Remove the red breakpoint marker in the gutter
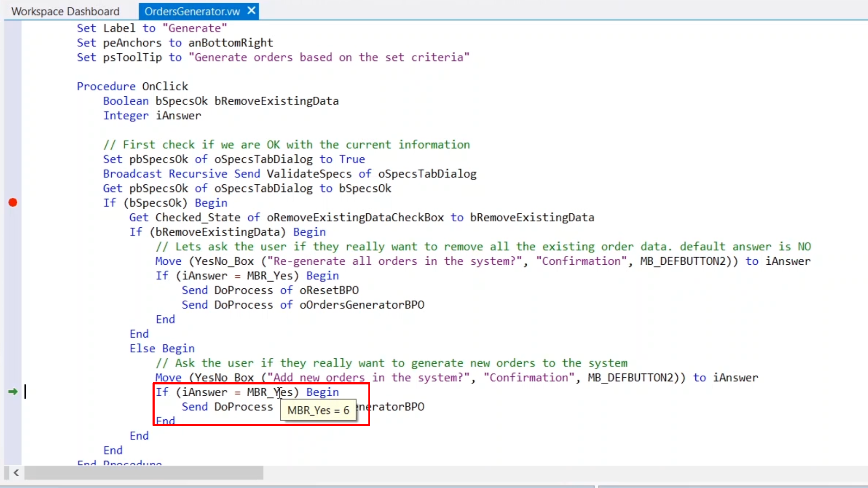Screen dimensions: 868x488 13,202
